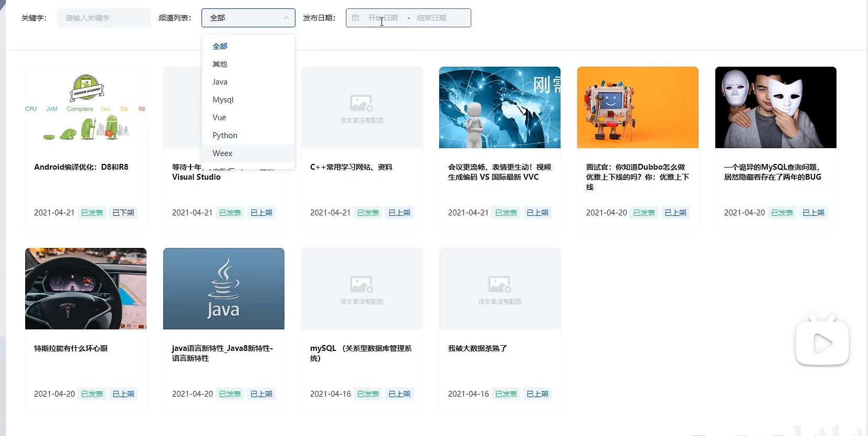Click the 已发表 tag on the 特斯拉 card
The height and width of the screenshot is (436, 868).
[x=92, y=394]
